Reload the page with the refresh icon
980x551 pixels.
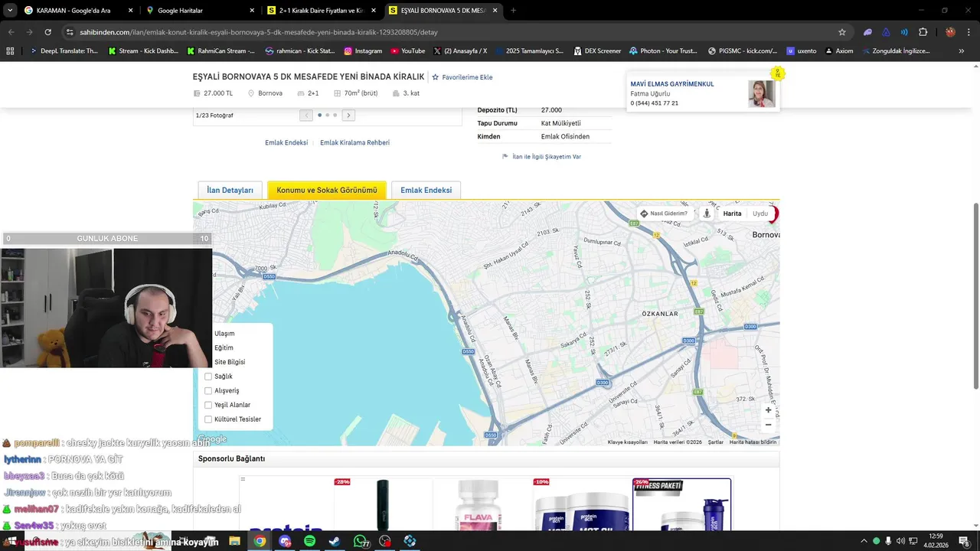[47, 32]
